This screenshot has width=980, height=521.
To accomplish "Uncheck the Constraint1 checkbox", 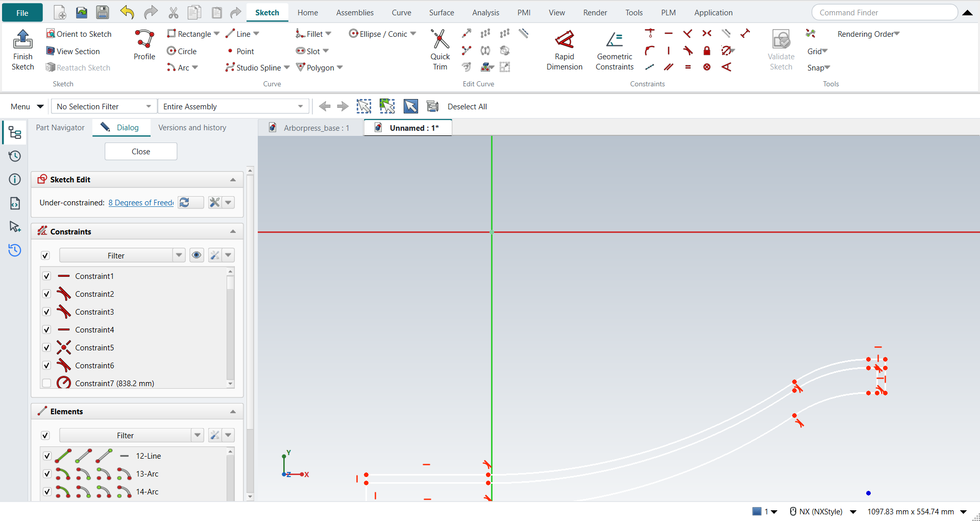I will click(46, 276).
